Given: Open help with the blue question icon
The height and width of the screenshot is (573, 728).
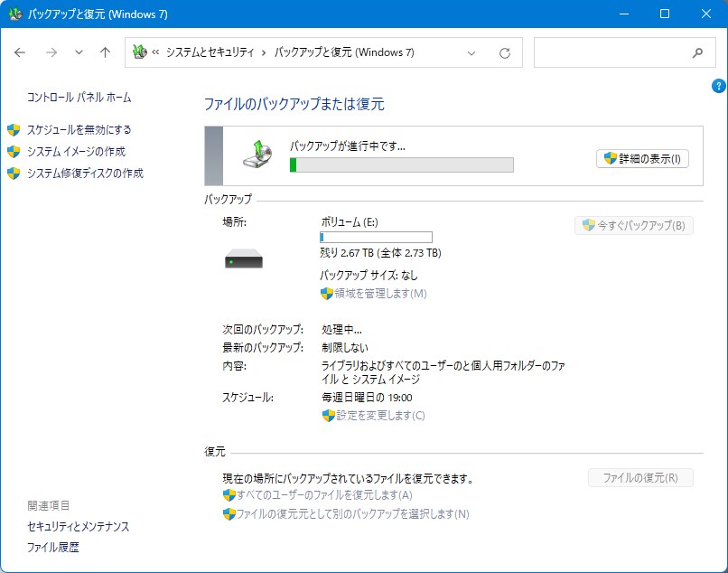Looking at the screenshot, I should pyautogui.click(x=719, y=86).
